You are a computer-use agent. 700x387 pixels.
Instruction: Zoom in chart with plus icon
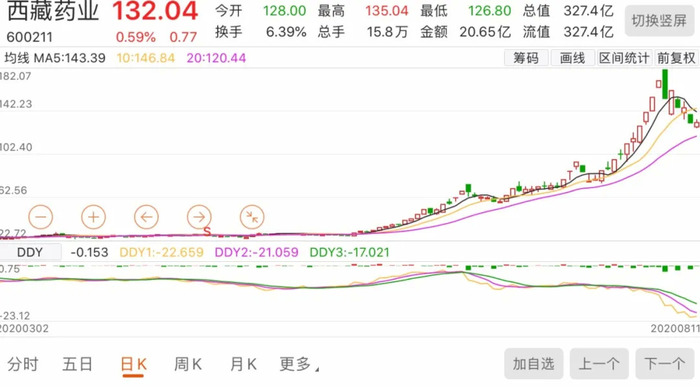[93, 217]
